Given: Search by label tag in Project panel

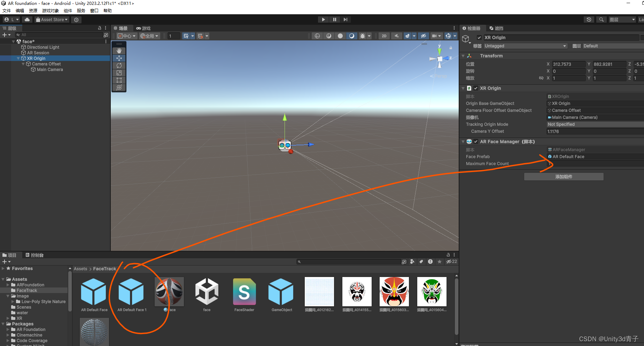Looking at the screenshot, I should click(x=421, y=262).
